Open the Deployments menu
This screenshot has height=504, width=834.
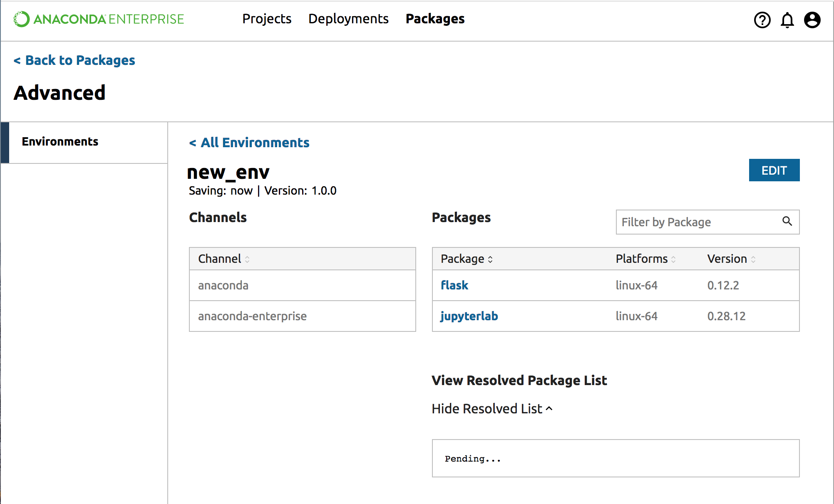coord(348,19)
